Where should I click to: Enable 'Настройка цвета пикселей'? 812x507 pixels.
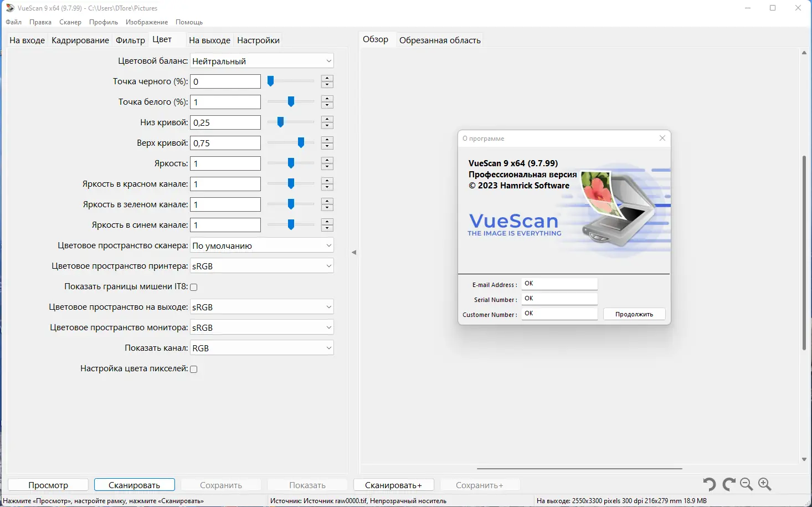click(193, 368)
